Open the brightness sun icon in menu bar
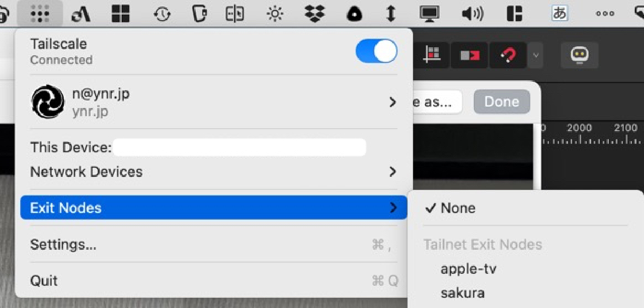The height and width of the screenshot is (308, 644). pos(275,14)
